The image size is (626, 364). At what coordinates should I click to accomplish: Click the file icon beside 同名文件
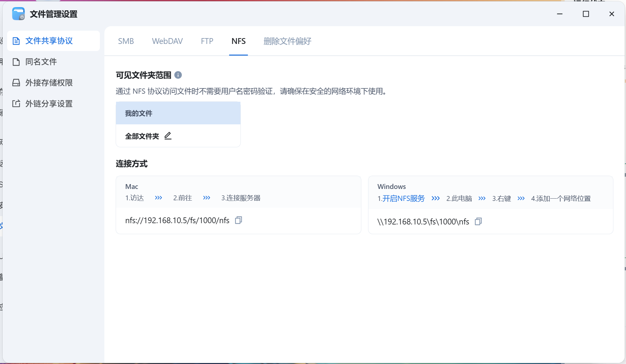pos(16,62)
